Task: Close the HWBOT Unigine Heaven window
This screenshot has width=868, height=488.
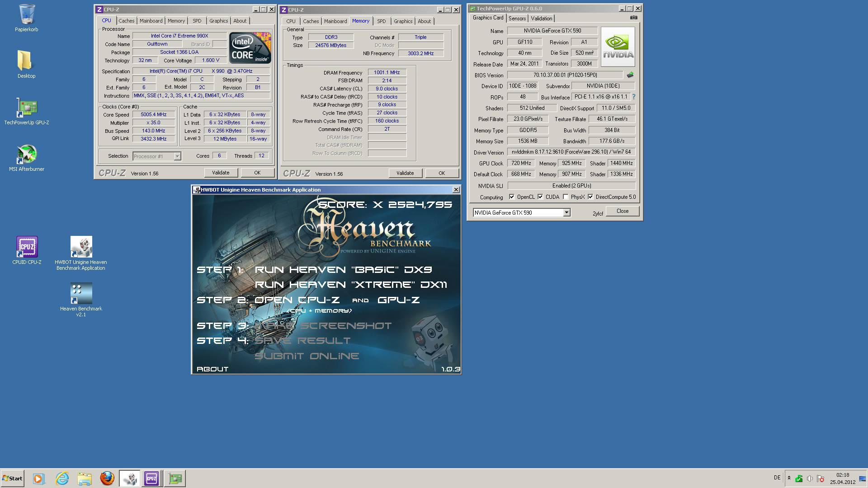Action: coord(456,190)
